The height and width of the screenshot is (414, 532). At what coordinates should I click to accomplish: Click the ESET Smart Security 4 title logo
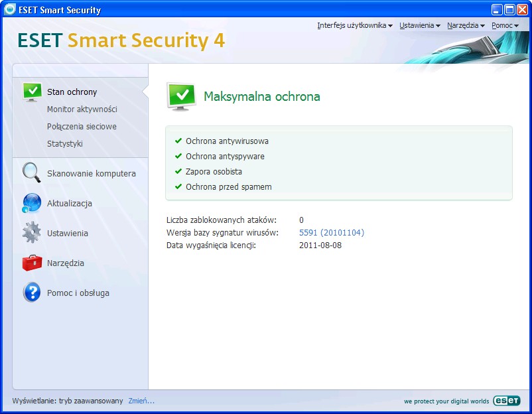pos(121,40)
